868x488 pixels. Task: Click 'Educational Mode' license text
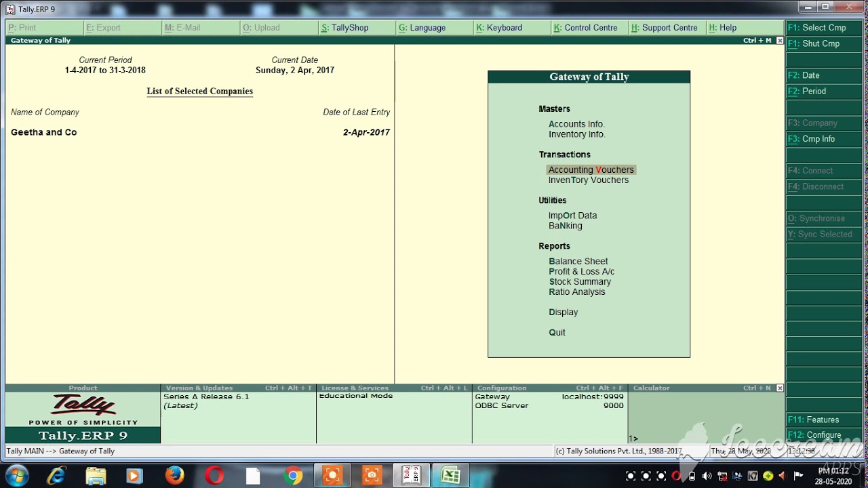[x=356, y=396]
